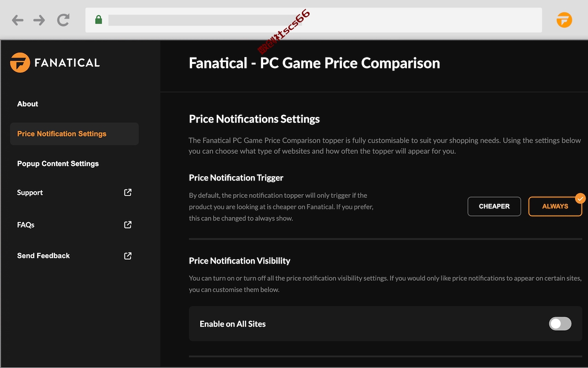
Task: Select the CHEAPER trigger option
Action: click(494, 207)
